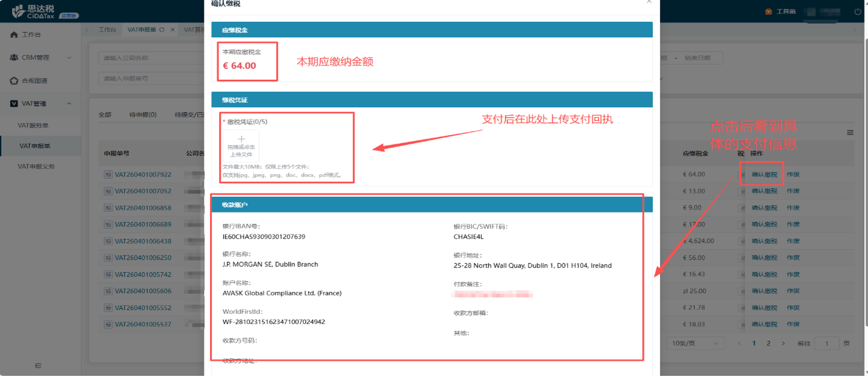Expand the CRM管理 menu
Screen dimensions: 868x378
(x=69, y=57)
